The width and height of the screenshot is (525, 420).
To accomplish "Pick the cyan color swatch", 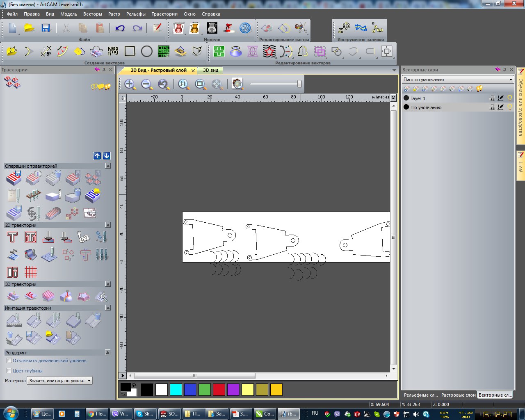I will (176, 389).
